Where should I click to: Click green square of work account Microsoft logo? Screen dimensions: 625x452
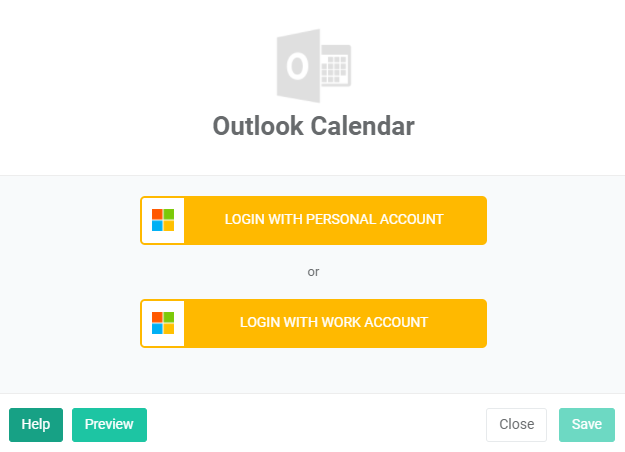click(x=169, y=317)
